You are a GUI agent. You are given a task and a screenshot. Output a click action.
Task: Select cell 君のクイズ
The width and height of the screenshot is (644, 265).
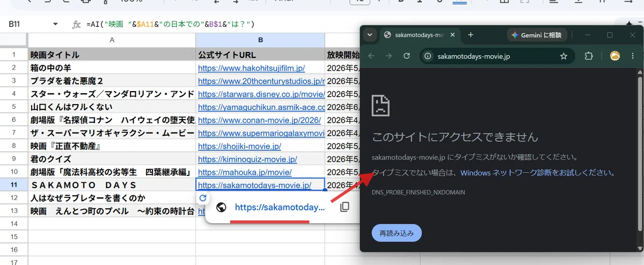coord(112,159)
